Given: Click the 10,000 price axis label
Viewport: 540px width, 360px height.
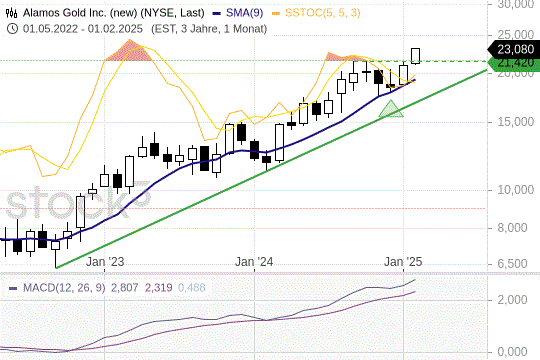Looking at the screenshot, I should [516, 190].
